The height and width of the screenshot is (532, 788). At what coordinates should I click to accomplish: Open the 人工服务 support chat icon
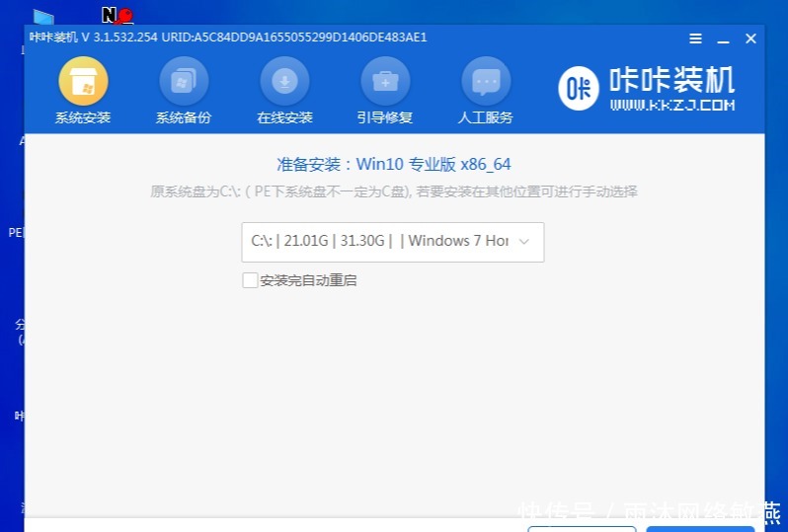point(486,81)
